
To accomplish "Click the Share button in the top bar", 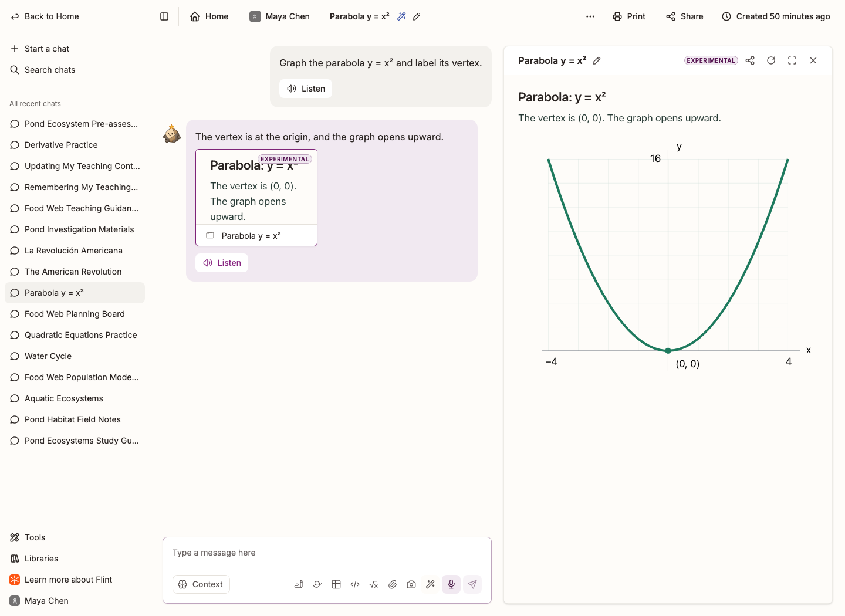I will pos(685,16).
